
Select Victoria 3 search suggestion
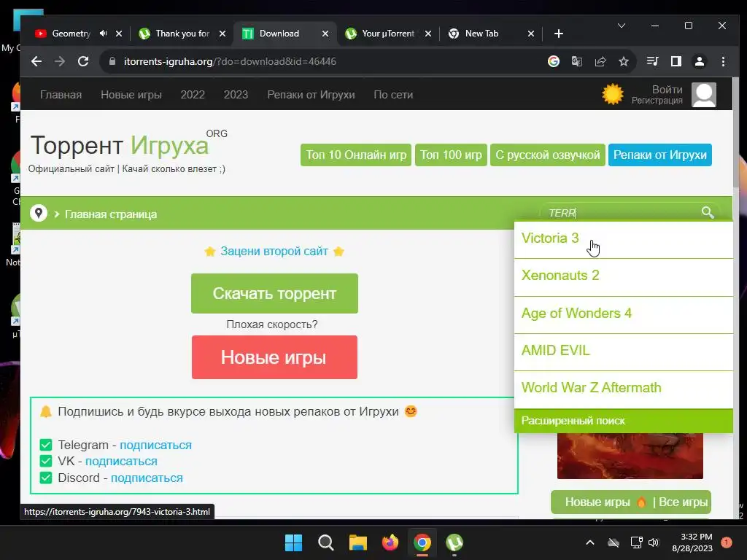point(623,239)
